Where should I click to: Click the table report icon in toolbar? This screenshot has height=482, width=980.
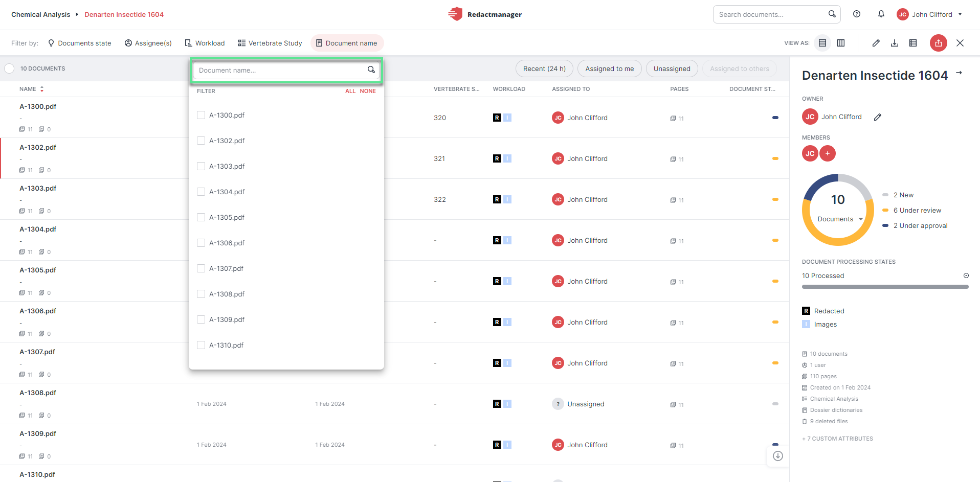[x=913, y=43]
